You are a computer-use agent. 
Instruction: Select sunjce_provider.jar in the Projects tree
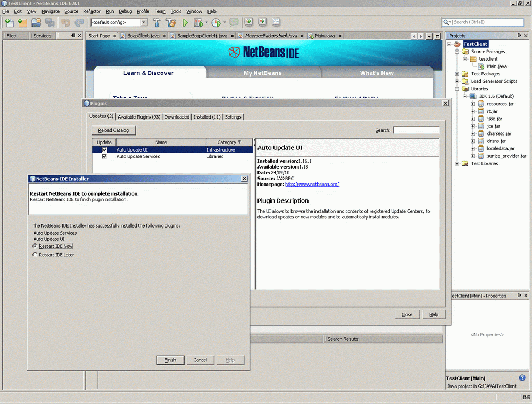pos(506,156)
